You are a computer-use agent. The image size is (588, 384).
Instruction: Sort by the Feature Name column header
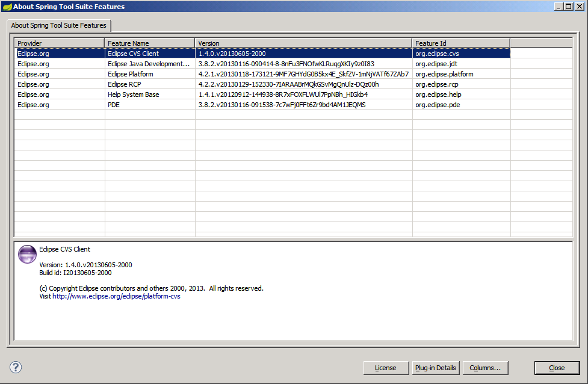pyautogui.click(x=150, y=43)
